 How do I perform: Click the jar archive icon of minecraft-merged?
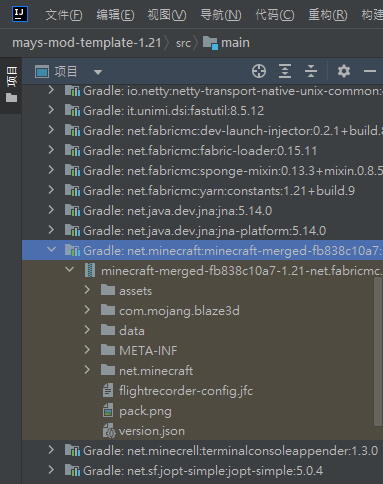click(x=90, y=270)
